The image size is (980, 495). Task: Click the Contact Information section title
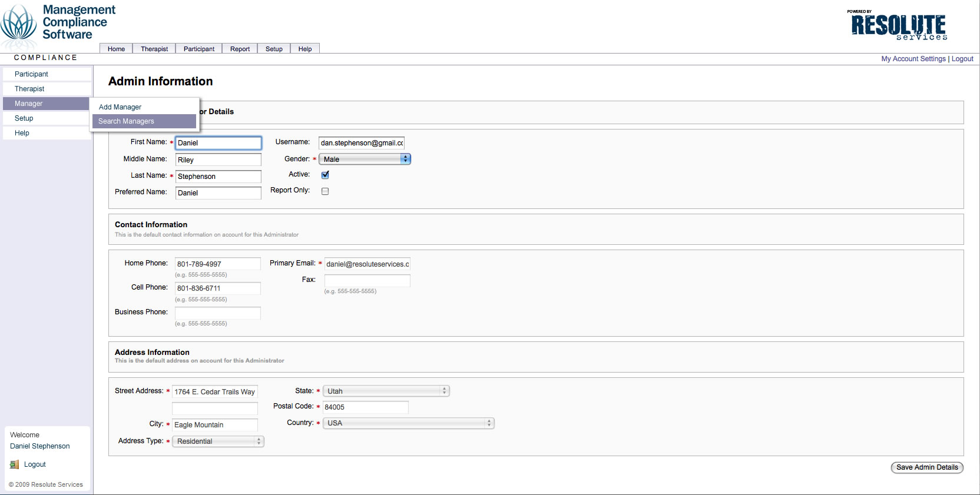[151, 225]
